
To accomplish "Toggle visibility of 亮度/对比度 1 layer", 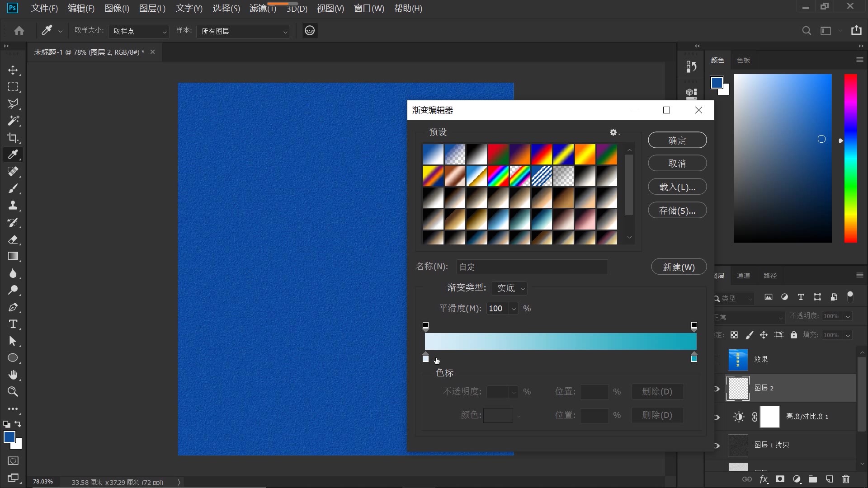I will (x=717, y=417).
